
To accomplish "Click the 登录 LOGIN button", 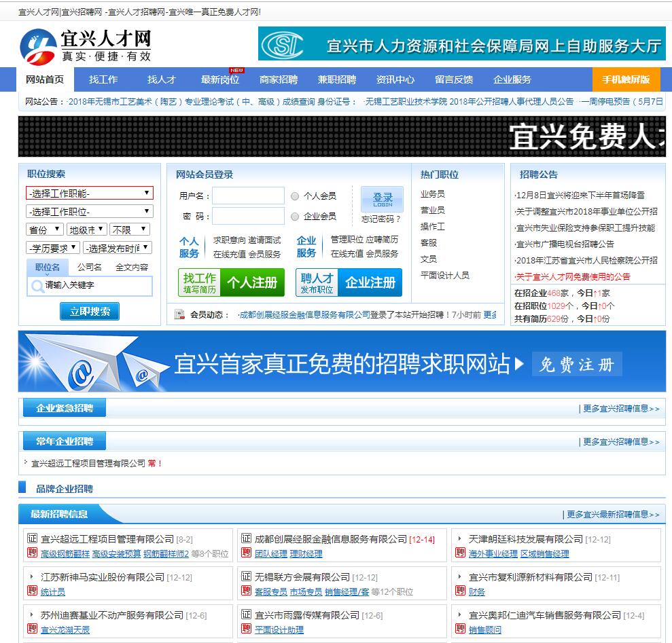I will (x=383, y=199).
